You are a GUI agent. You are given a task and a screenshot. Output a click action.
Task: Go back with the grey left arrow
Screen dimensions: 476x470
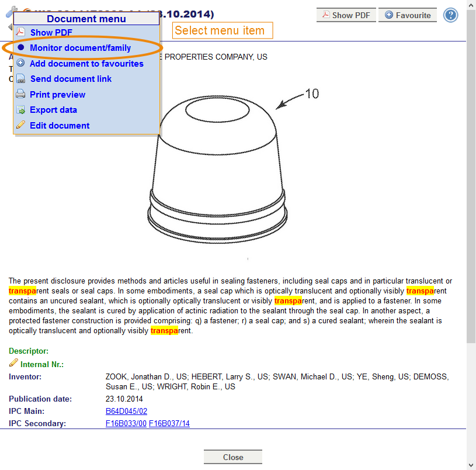pyautogui.click(x=10, y=27)
